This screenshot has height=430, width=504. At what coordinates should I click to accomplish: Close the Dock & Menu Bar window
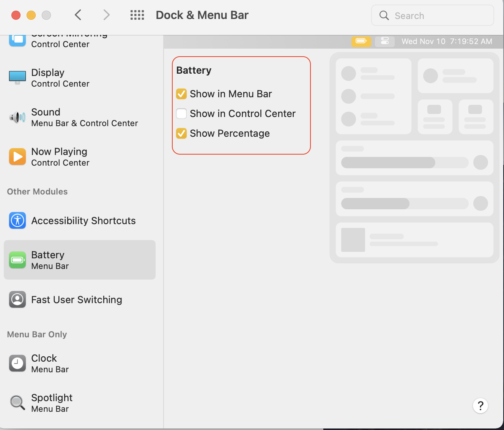(16, 15)
